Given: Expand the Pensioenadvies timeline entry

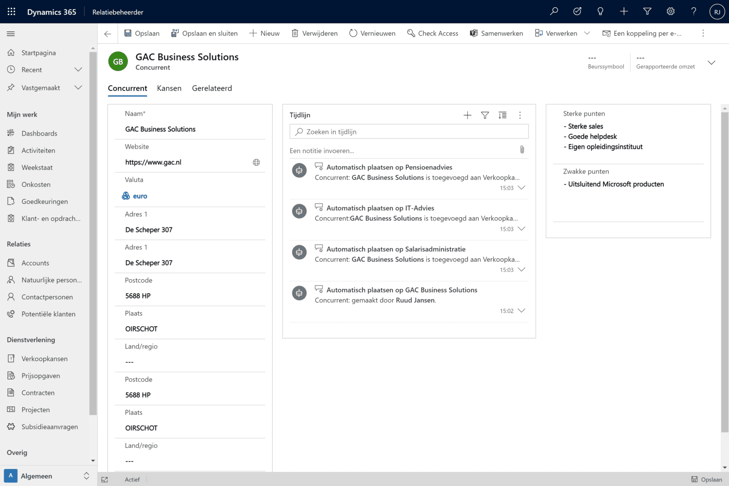Looking at the screenshot, I should [522, 188].
